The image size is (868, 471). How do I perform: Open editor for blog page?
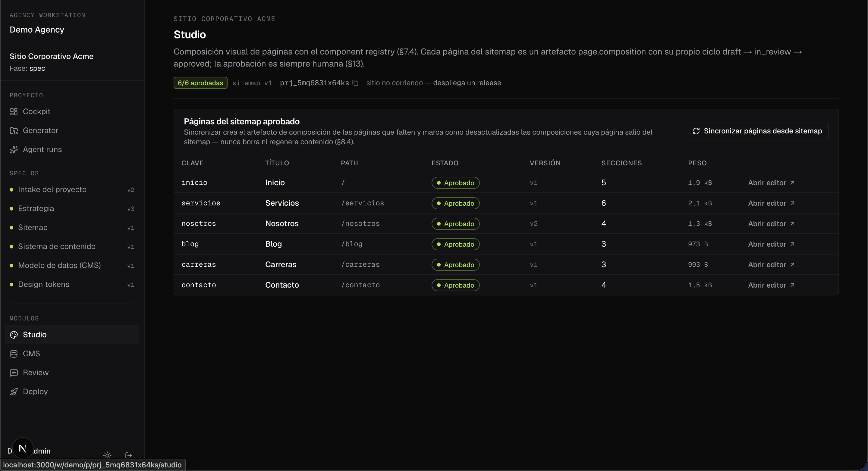tap(771, 245)
